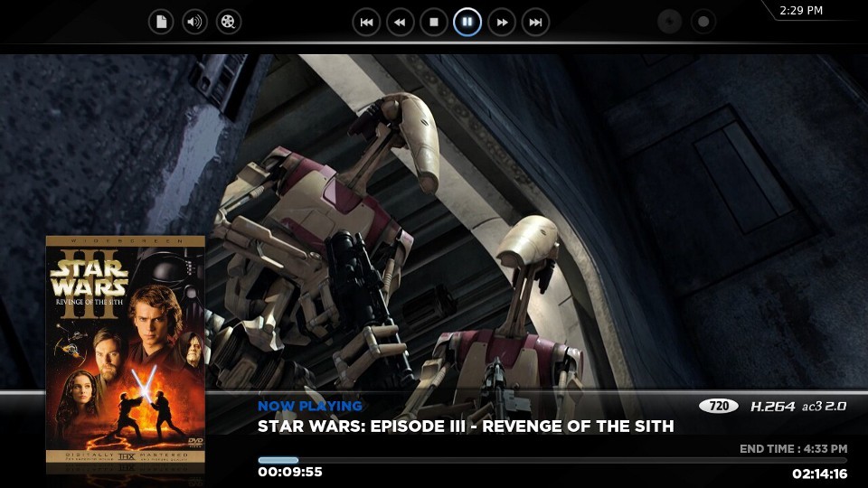Stop playback
This screenshot has height=488, width=868.
pyautogui.click(x=434, y=23)
